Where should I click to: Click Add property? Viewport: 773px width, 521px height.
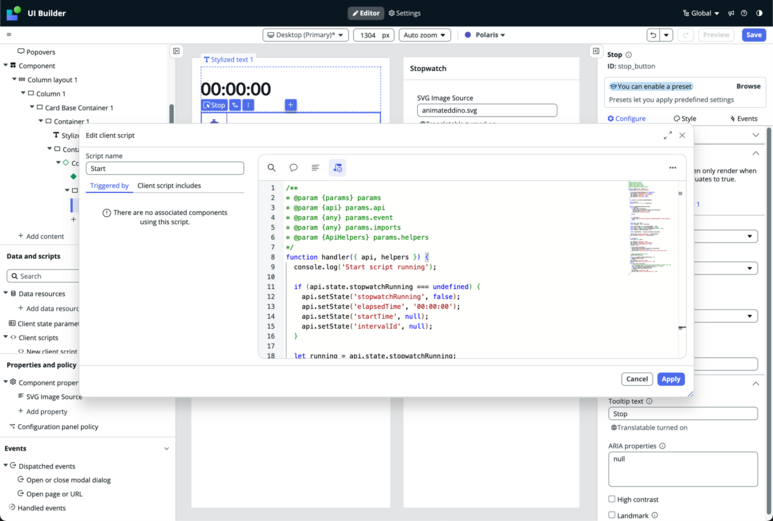click(x=42, y=412)
